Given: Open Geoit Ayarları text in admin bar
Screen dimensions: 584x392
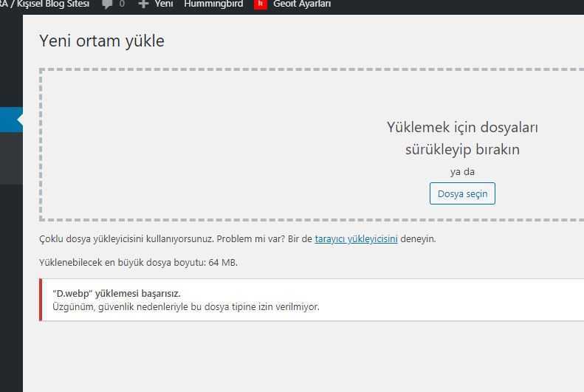Looking at the screenshot, I should coord(302,4).
